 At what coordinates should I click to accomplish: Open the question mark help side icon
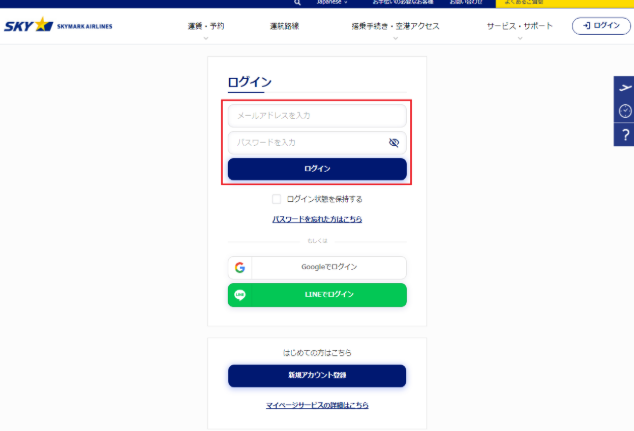coord(625,135)
